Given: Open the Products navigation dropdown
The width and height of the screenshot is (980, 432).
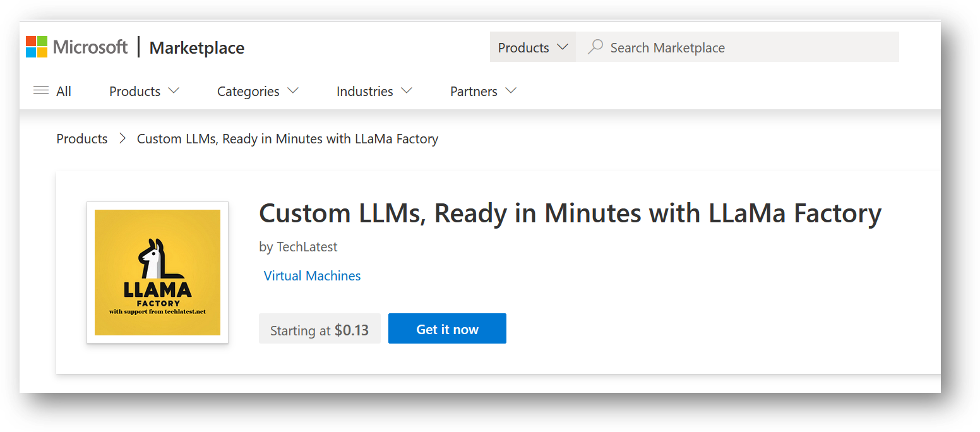Looking at the screenshot, I should [x=143, y=91].
